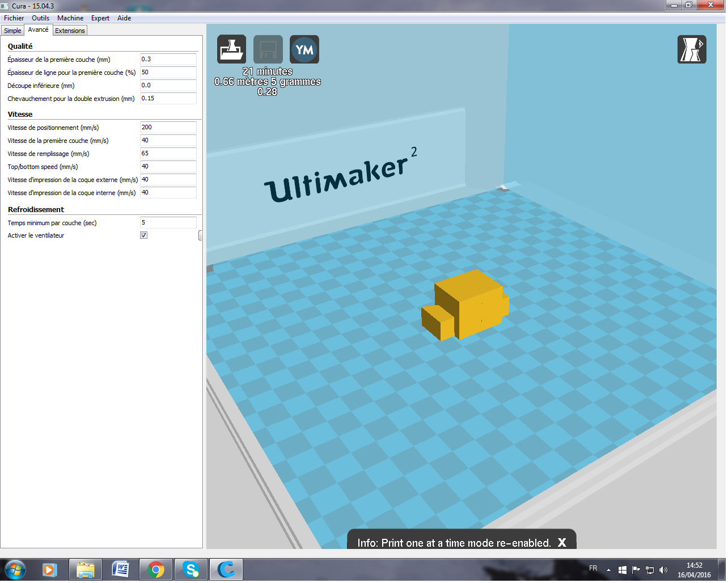Image resolution: width=728 pixels, height=583 pixels.
Task: Open Skype from the taskbar
Action: coord(191,569)
